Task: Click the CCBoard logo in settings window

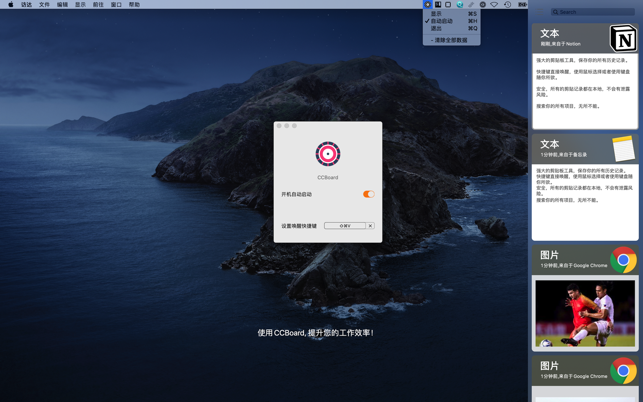Action: tap(328, 154)
